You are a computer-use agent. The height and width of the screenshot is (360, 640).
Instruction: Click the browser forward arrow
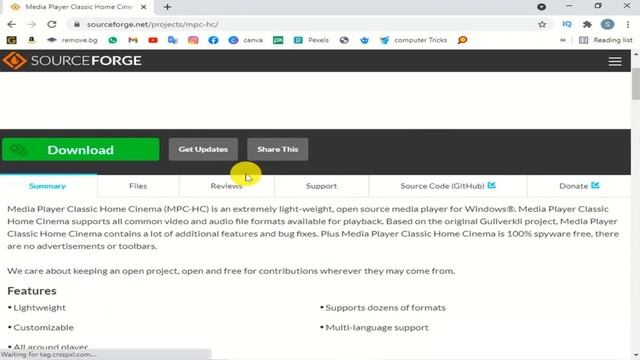click(31, 24)
